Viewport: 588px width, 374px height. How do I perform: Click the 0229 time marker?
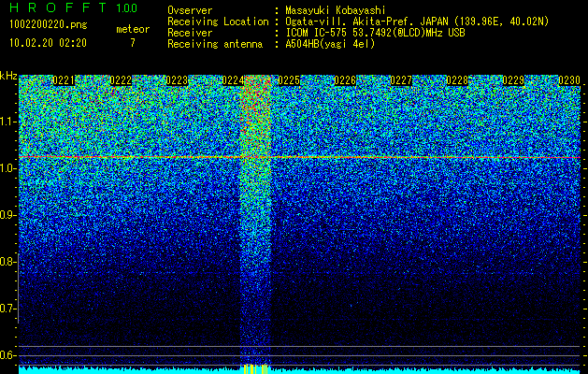coord(513,80)
